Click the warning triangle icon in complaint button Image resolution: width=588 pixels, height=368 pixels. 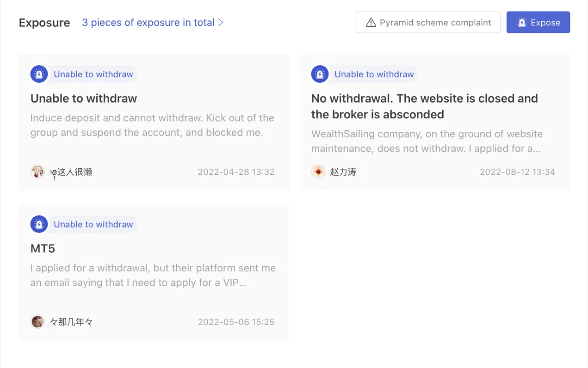tap(371, 23)
